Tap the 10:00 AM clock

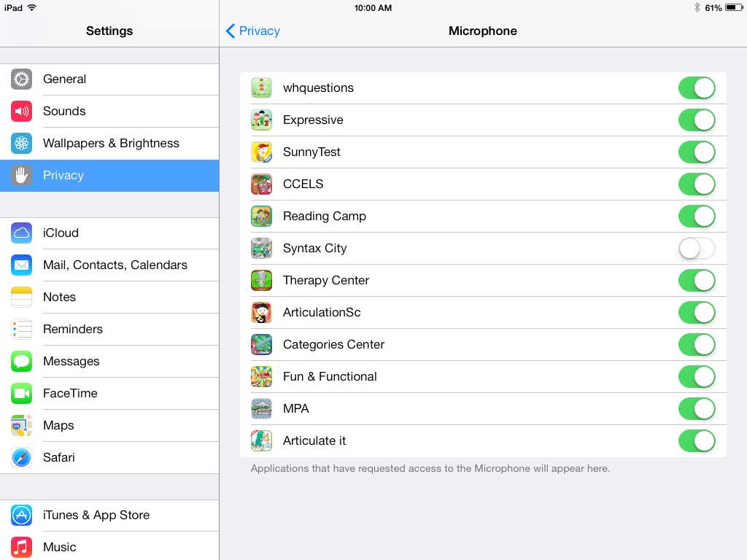tap(373, 8)
